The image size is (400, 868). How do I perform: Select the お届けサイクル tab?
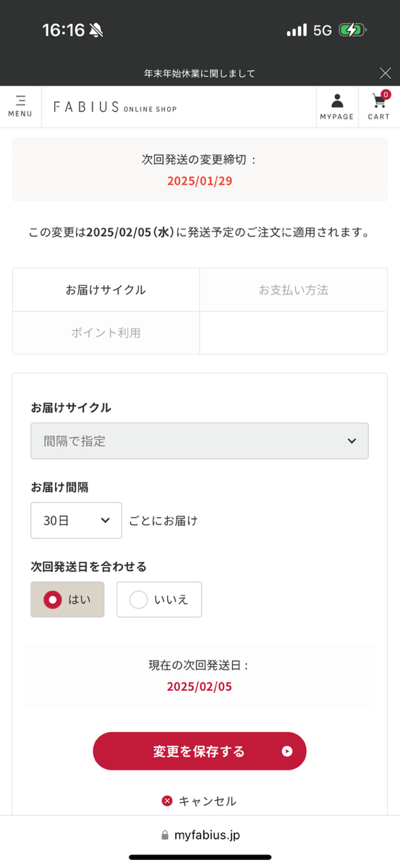[106, 289]
